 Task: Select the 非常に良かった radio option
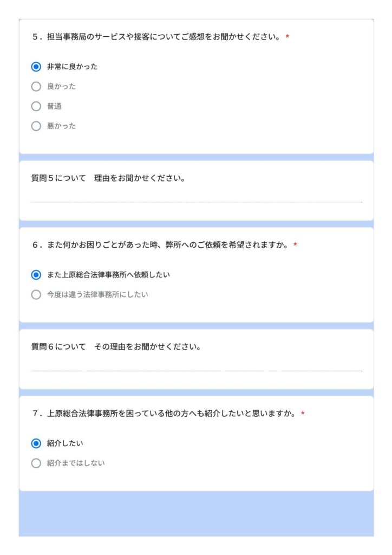pos(36,67)
